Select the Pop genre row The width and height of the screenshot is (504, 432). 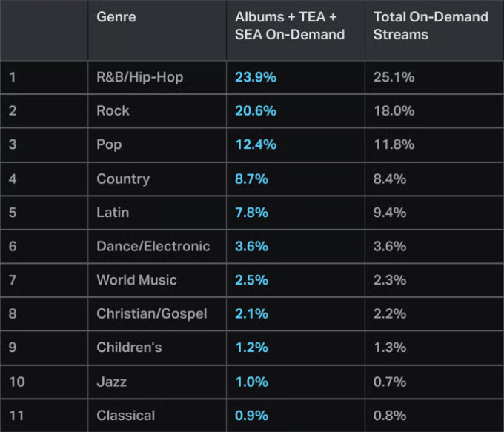click(109, 144)
